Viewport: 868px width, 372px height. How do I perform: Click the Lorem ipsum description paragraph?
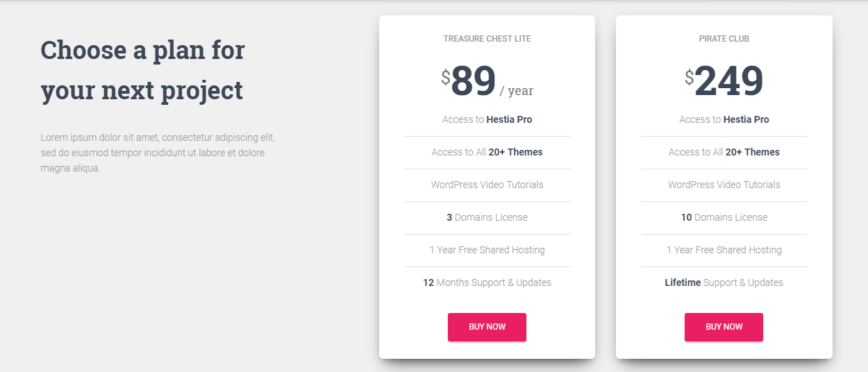[153, 153]
